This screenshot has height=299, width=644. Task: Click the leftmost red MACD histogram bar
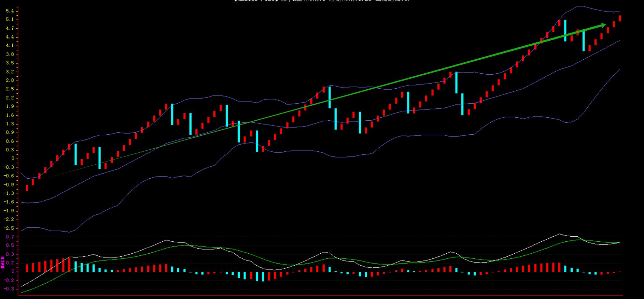click(27, 268)
